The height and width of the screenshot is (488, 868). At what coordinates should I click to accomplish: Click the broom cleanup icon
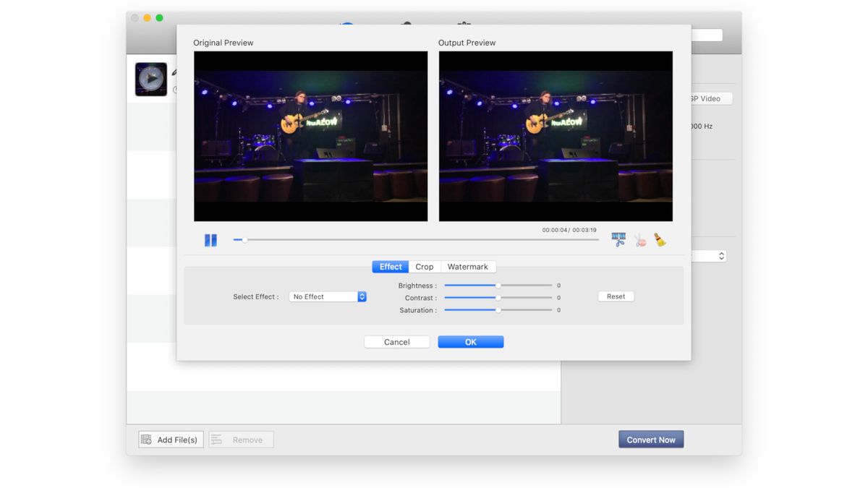[x=660, y=239]
